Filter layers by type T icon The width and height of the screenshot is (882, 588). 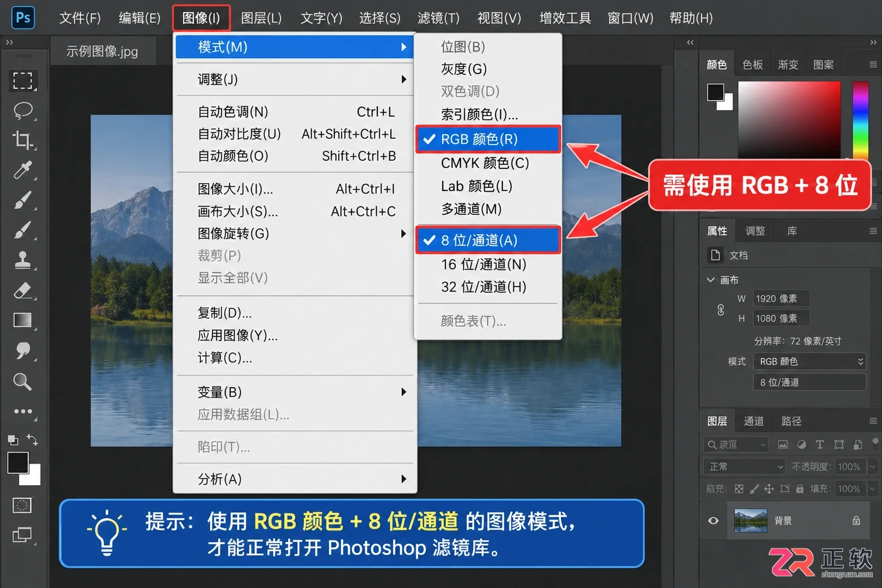pos(820,445)
